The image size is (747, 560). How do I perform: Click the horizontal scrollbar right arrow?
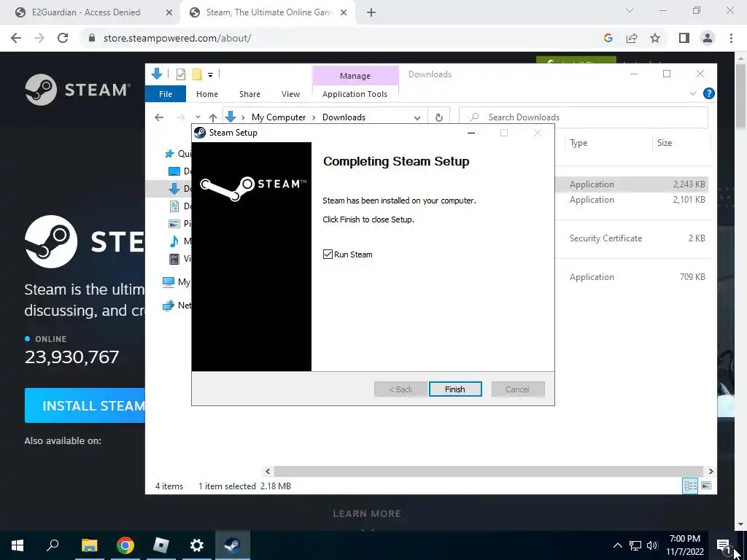click(x=711, y=471)
